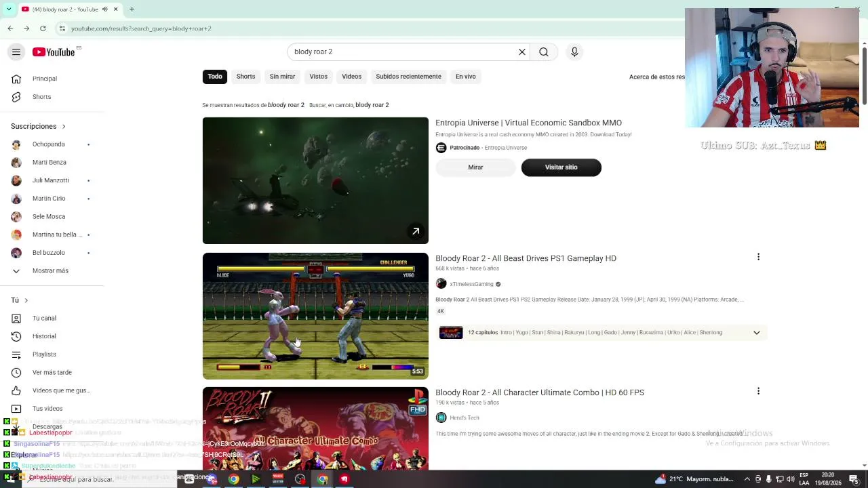This screenshot has height=488, width=868.
Task: Open Bloody Roar 2 All Beast Drives title
Action: point(526,258)
